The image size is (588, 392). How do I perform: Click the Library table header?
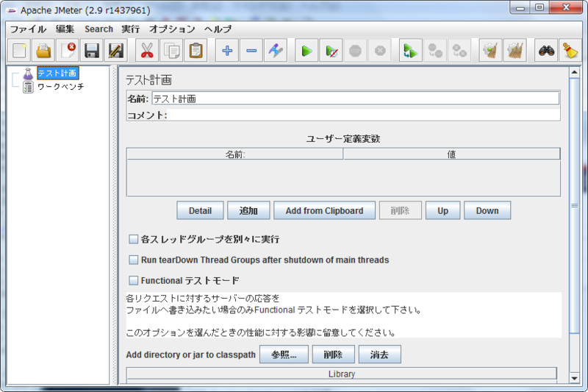coord(342,374)
